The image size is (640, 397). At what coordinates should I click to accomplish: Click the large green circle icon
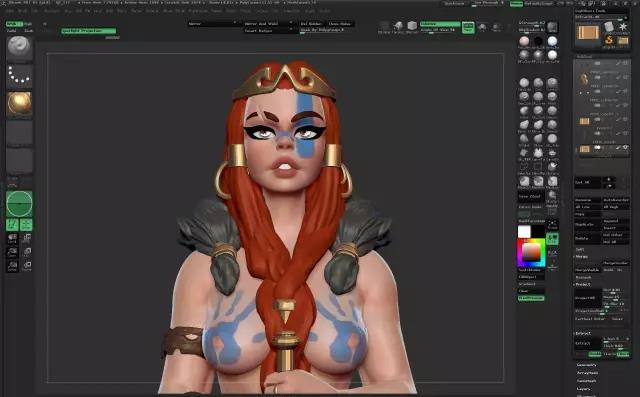click(x=19, y=203)
